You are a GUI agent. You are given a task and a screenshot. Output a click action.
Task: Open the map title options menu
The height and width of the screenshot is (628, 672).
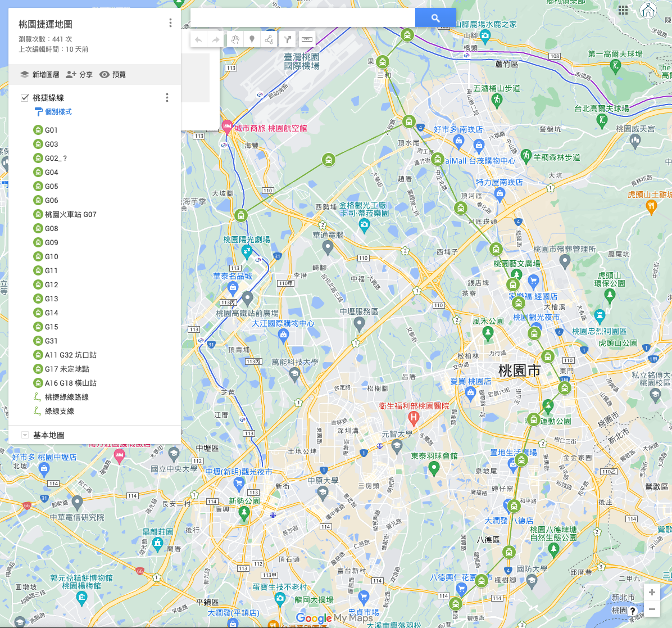[x=171, y=22]
